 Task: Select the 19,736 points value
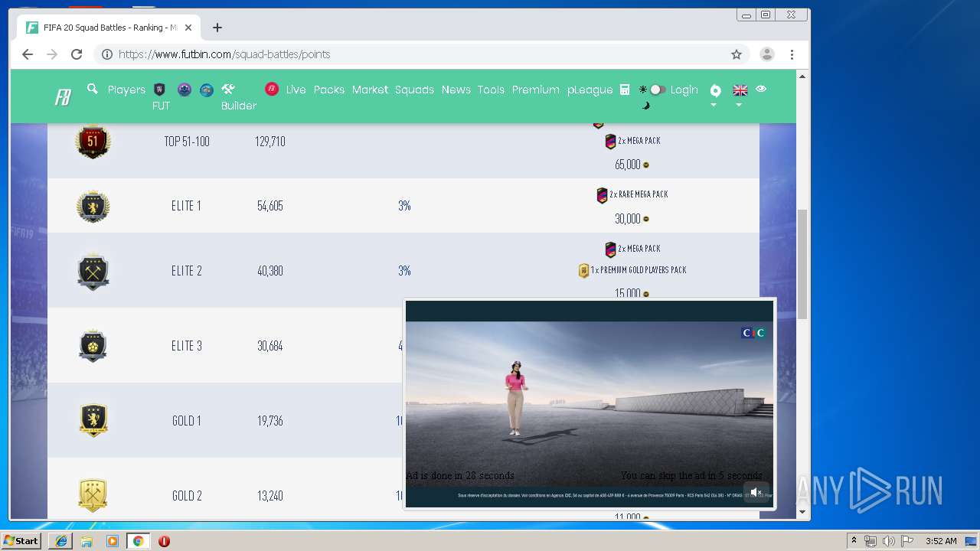pos(269,421)
